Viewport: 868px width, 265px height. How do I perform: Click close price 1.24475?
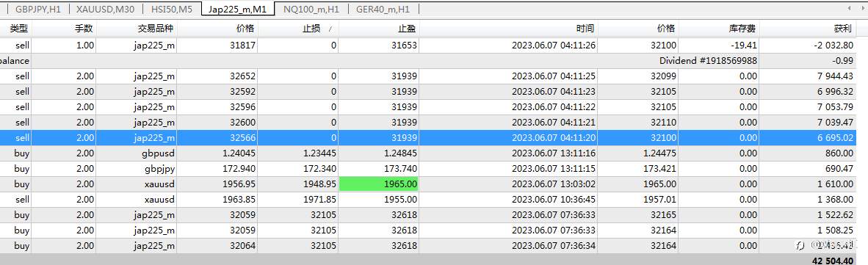(x=659, y=153)
